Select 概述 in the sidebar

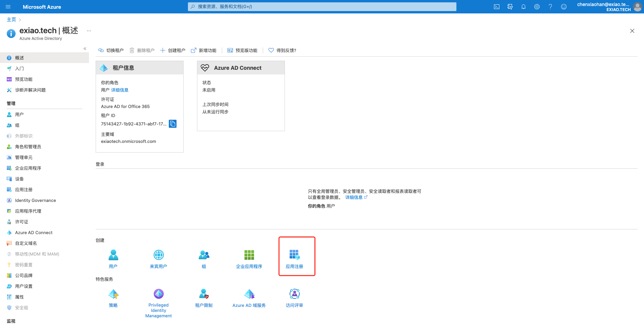(44, 58)
